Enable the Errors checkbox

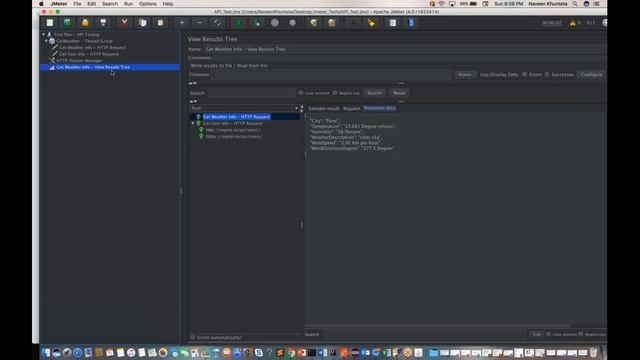(x=524, y=75)
